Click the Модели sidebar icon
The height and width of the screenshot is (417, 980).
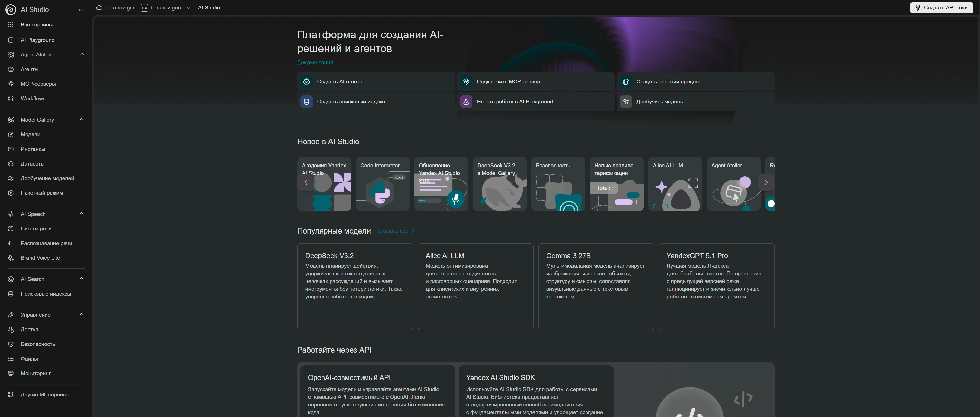(11, 134)
